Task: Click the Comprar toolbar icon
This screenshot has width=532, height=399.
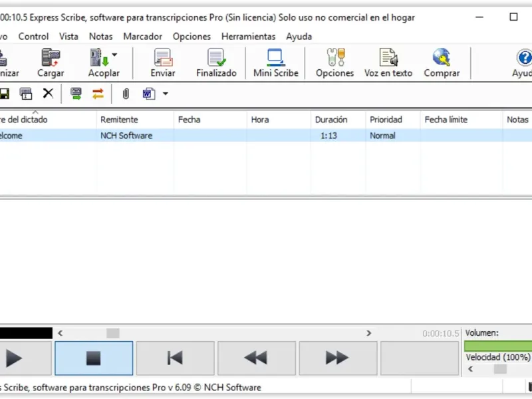Action: pyautogui.click(x=442, y=63)
